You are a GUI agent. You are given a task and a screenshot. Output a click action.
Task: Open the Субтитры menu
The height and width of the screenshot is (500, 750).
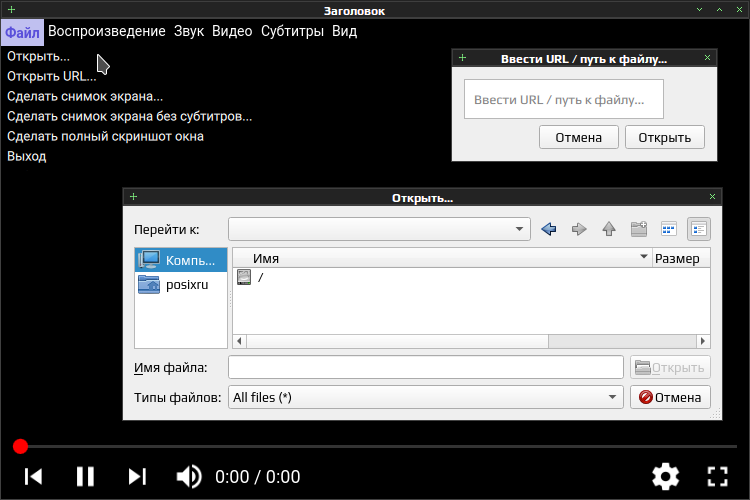click(292, 31)
